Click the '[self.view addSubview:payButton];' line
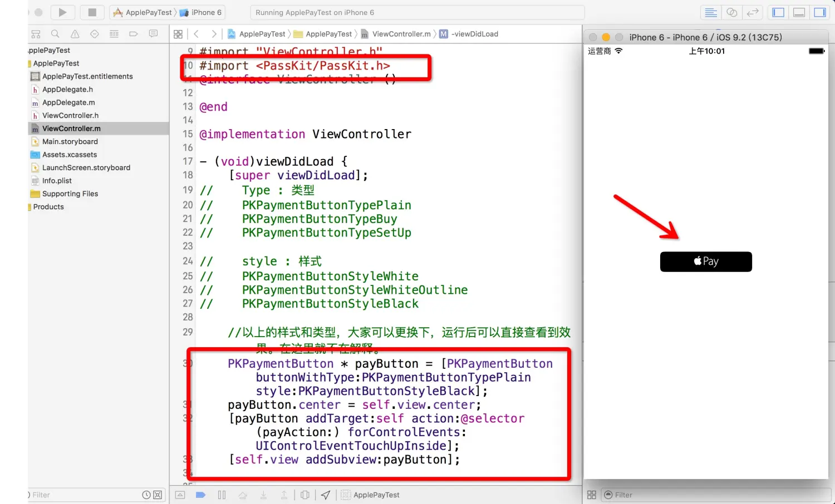 coord(344,459)
